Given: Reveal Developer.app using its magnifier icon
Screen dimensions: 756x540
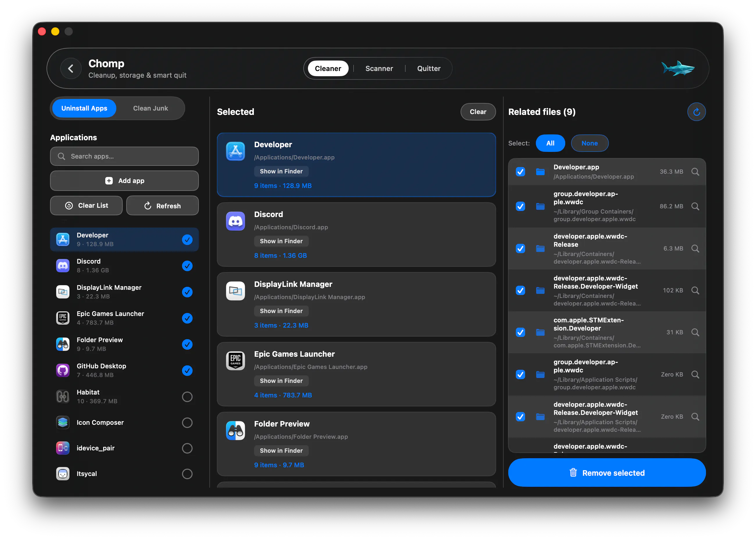Looking at the screenshot, I should coord(695,172).
